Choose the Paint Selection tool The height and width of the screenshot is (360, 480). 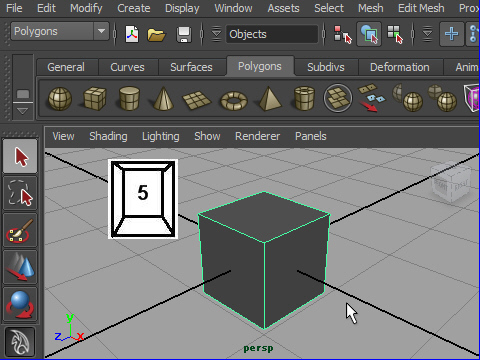(x=20, y=230)
